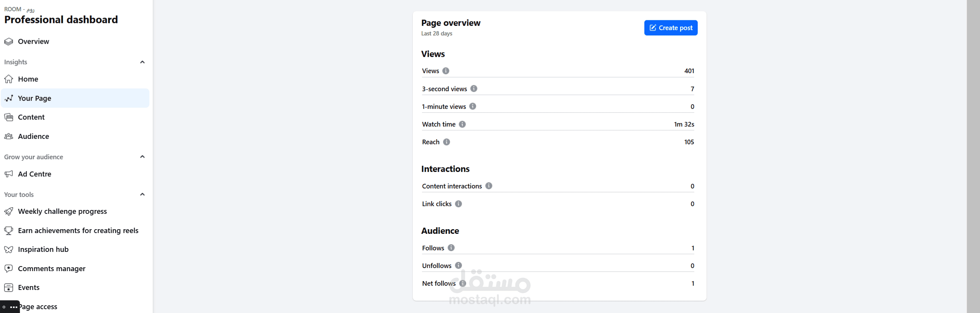Click the Create post button
Image resolution: width=980 pixels, height=313 pixels.
(x=671, y=28)
